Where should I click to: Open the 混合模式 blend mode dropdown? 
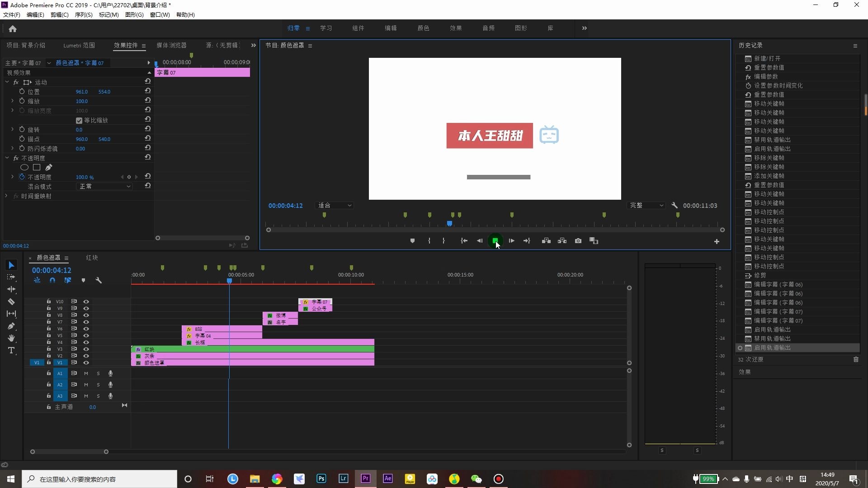pos(104,187)
